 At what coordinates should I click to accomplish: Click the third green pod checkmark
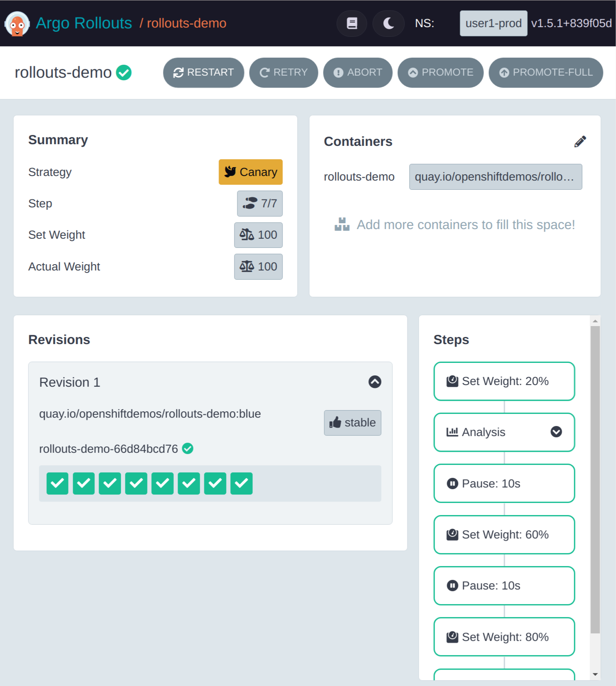click(x=110, y=483)
